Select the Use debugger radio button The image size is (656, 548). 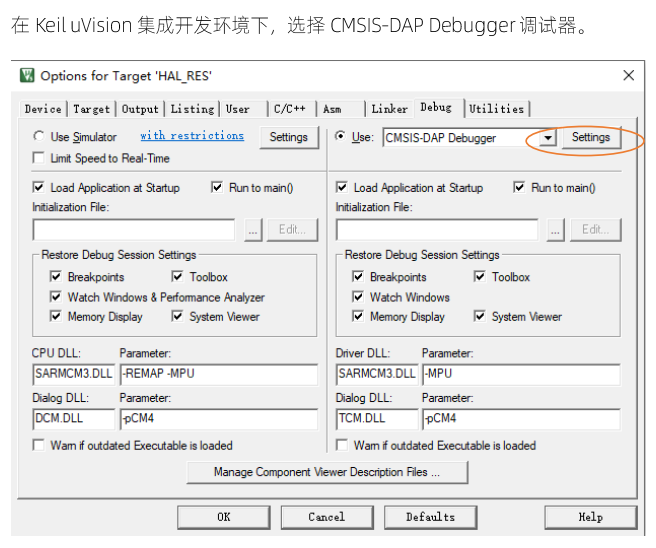tap(341, 136)
